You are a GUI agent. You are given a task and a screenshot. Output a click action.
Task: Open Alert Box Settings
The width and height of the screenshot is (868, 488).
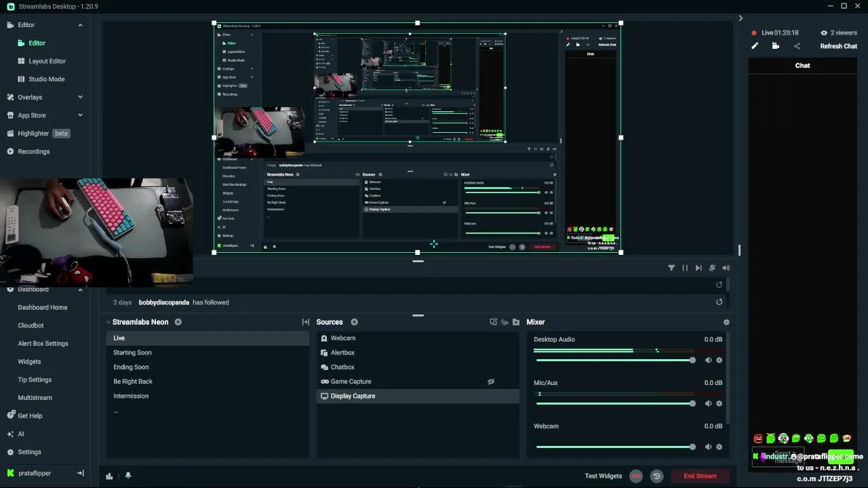pos(43,344)
